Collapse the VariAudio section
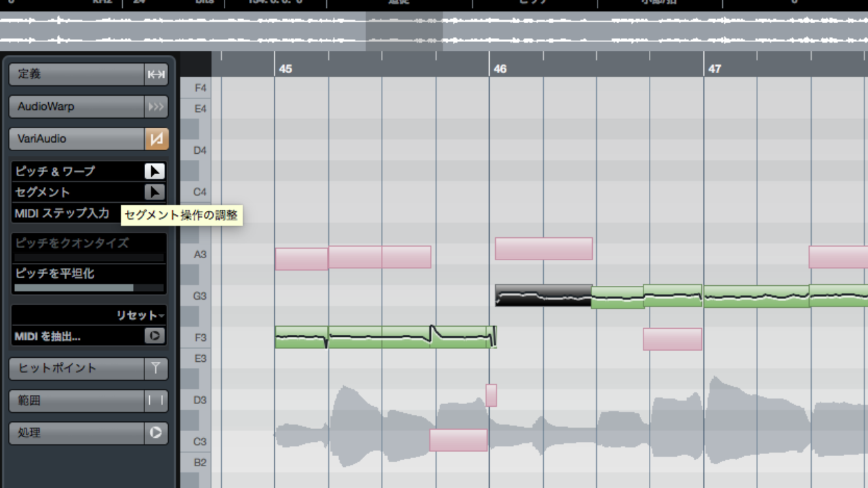Screen dimensions: 868x488 point(77,138)
